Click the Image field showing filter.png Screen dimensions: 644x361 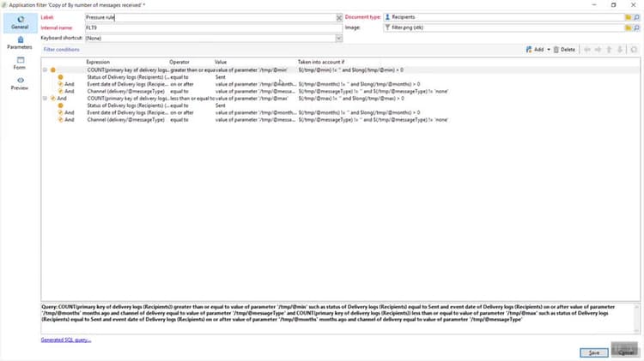(x=503, y=27)
